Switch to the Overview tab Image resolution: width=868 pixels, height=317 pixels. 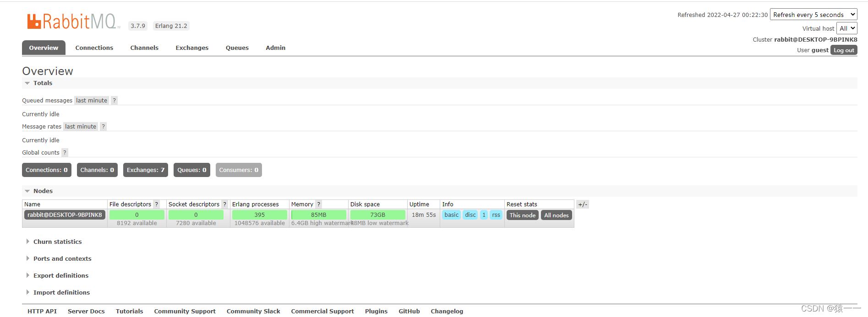44,48
